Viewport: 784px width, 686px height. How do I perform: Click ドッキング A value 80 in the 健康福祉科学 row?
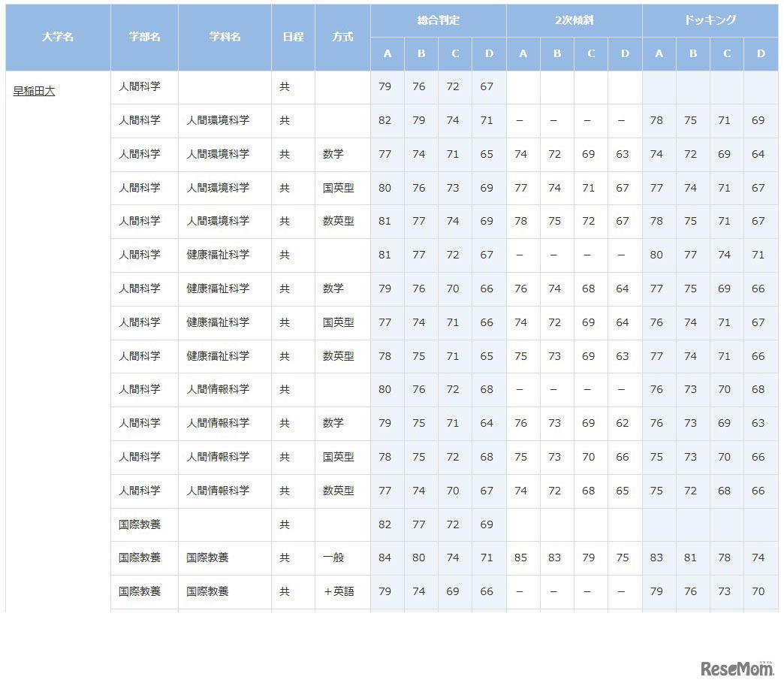click(x=656, y=255)
